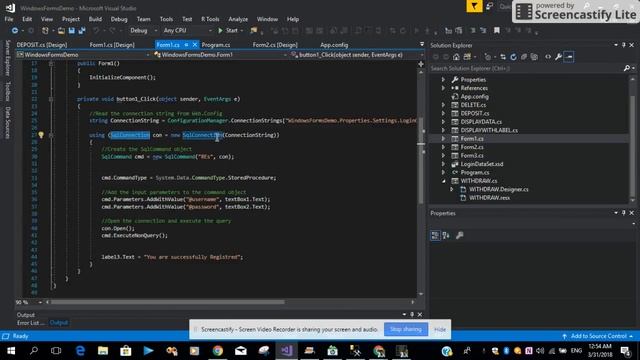Expand the DISPLAYWITHLABEL.cs node
The height and width of the screenshot is (360, 640).
(443, 130)
